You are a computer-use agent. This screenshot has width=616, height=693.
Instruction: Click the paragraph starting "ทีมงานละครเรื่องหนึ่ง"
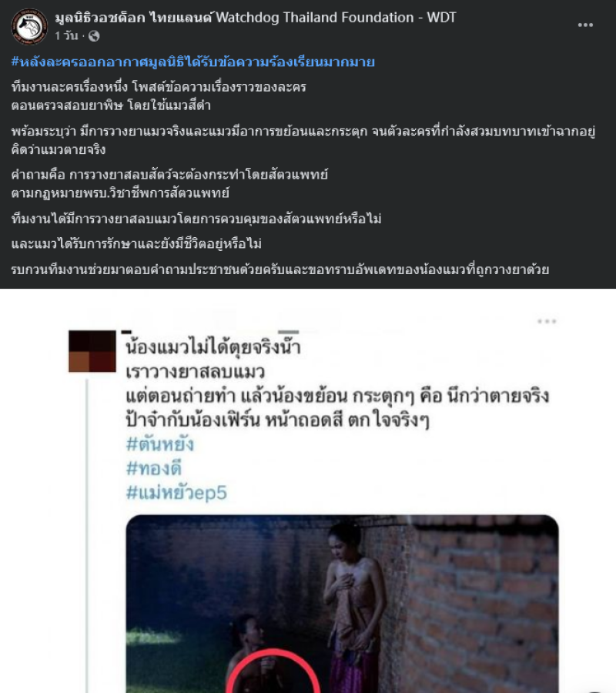(x=159, y=96)
